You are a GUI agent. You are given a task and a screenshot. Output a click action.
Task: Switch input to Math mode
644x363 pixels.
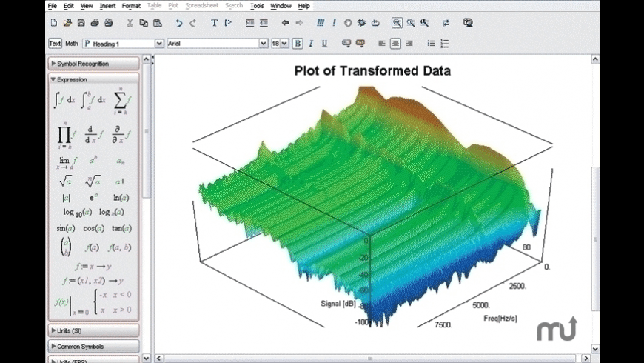72,44
